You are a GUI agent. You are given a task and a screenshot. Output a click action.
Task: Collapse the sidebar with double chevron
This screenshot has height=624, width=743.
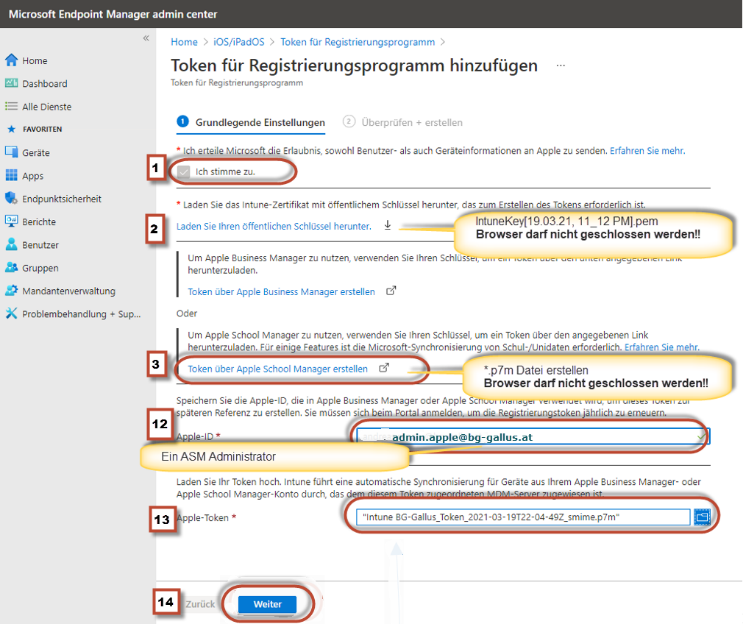[146, 38]
